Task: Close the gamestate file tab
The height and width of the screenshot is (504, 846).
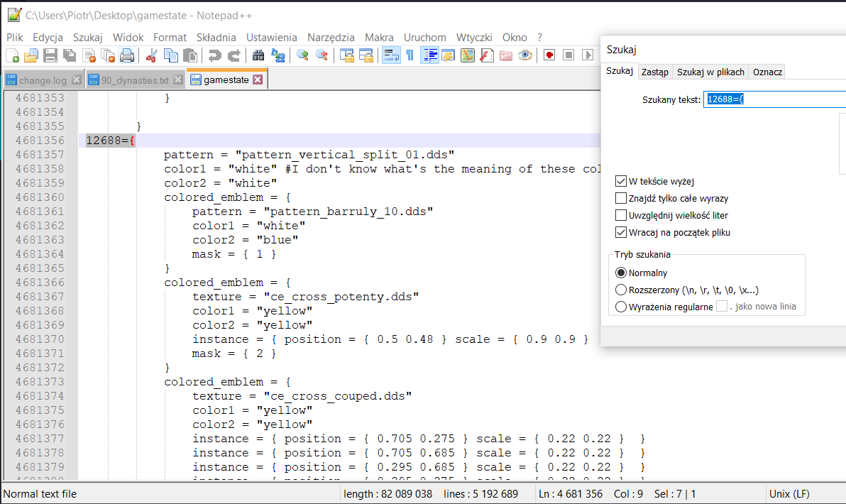Action: pyautogui.click(x=258, y=80)
